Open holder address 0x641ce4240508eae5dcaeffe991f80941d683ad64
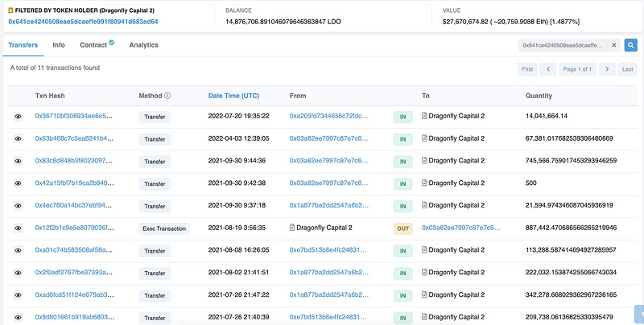 coord(83,22)
